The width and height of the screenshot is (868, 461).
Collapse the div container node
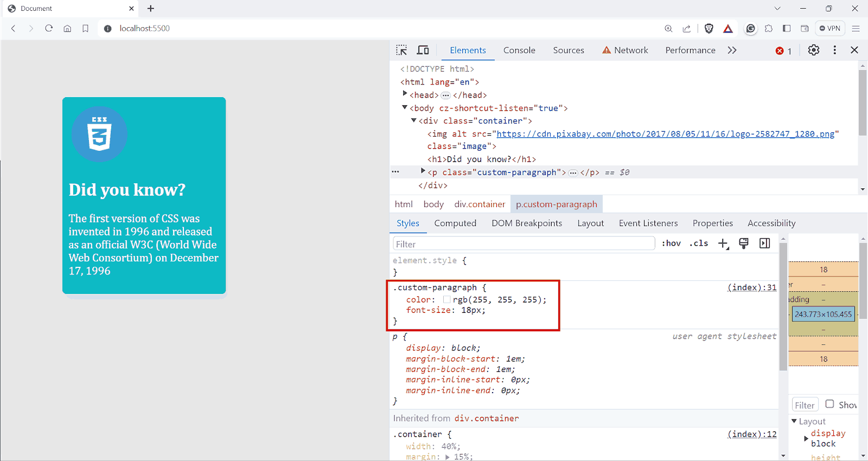point(414,120)
